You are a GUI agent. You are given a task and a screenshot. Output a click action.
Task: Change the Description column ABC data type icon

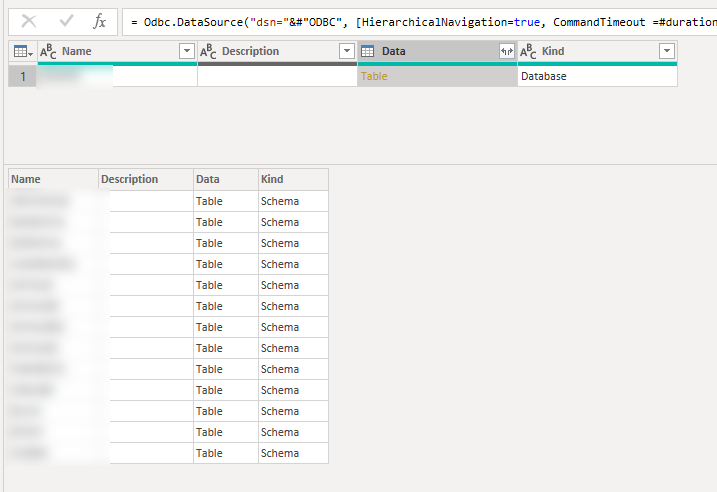pyautogui.click(x=208, y=52)
